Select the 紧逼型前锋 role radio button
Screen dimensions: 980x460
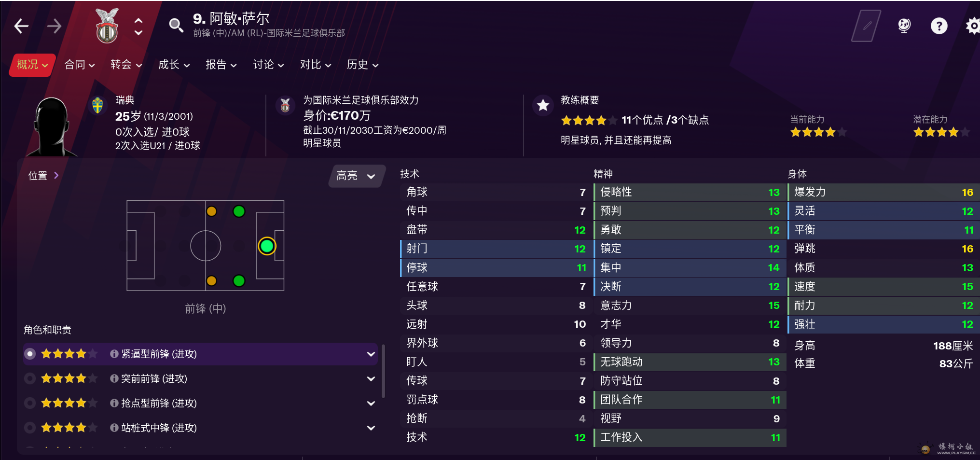click(30, 354)
